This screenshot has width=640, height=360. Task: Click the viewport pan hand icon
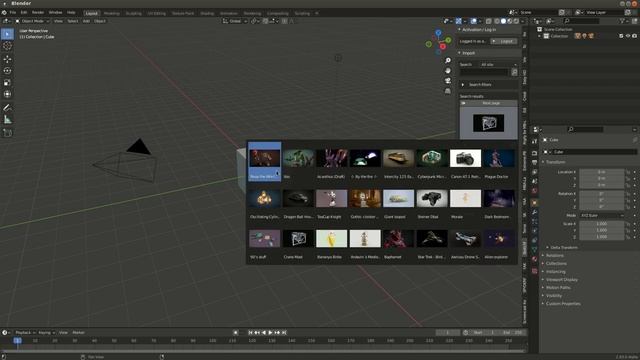(448, 71)
